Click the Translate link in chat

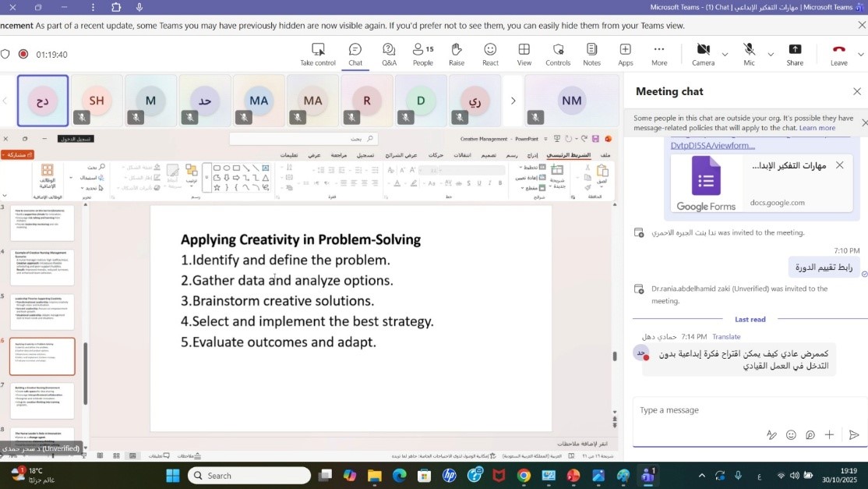(726, 337)
